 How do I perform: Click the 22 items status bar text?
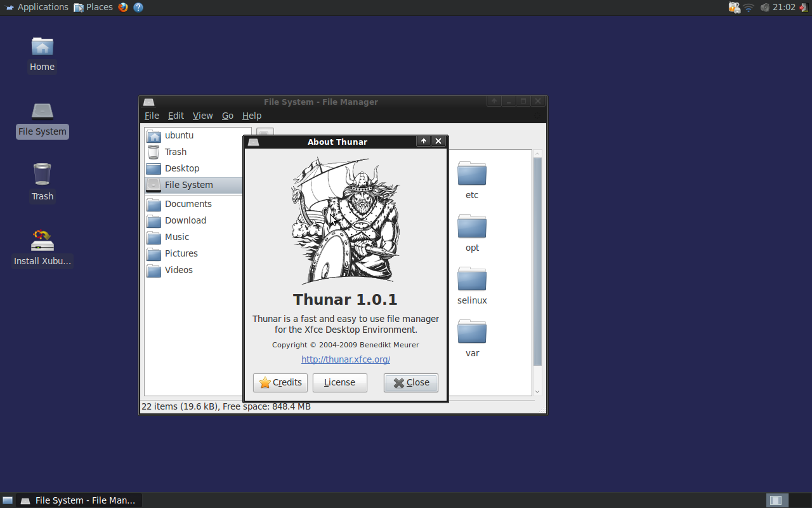(226, 406)
